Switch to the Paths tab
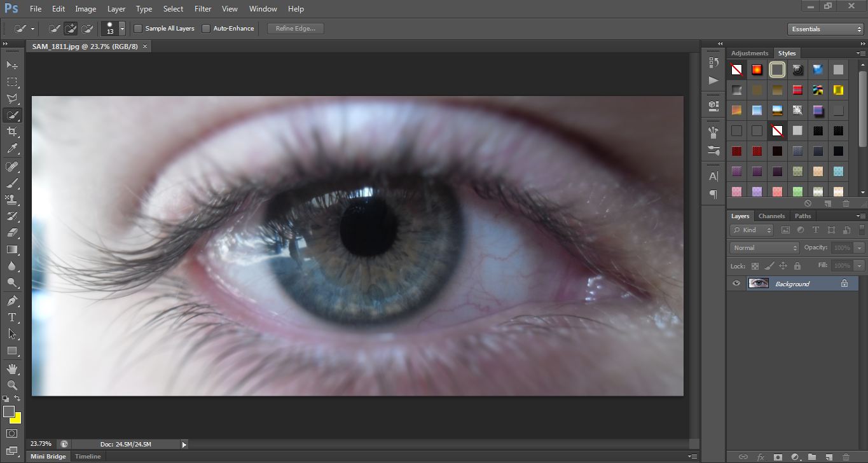 pos(803,216)
